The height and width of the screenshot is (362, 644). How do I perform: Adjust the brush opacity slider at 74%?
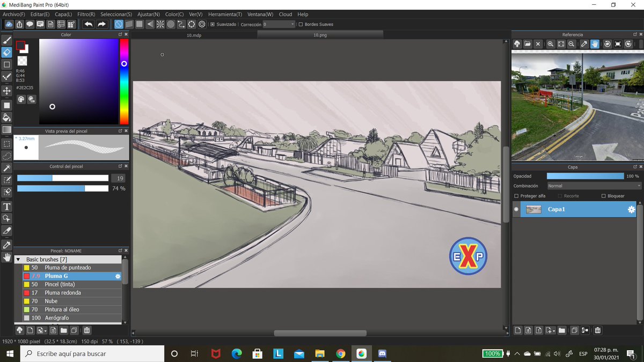point(63,188)
